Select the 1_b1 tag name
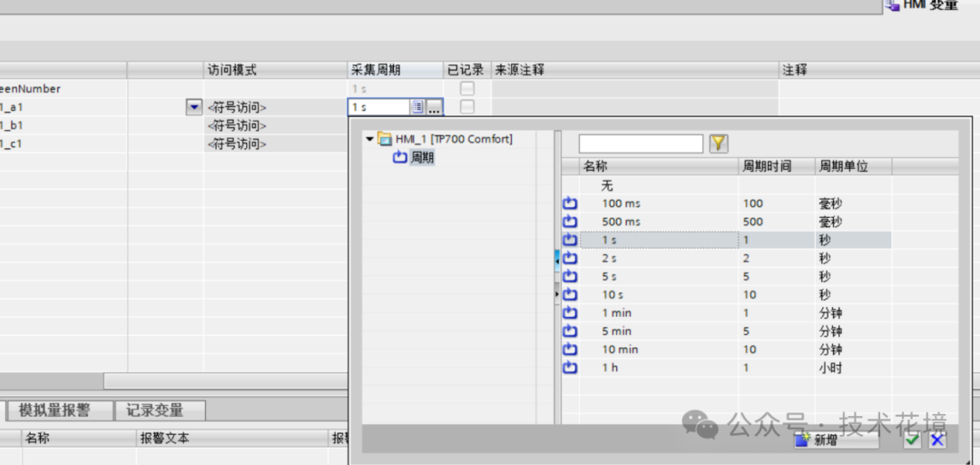Screen dimensions: 980x465 coord(11,125)
